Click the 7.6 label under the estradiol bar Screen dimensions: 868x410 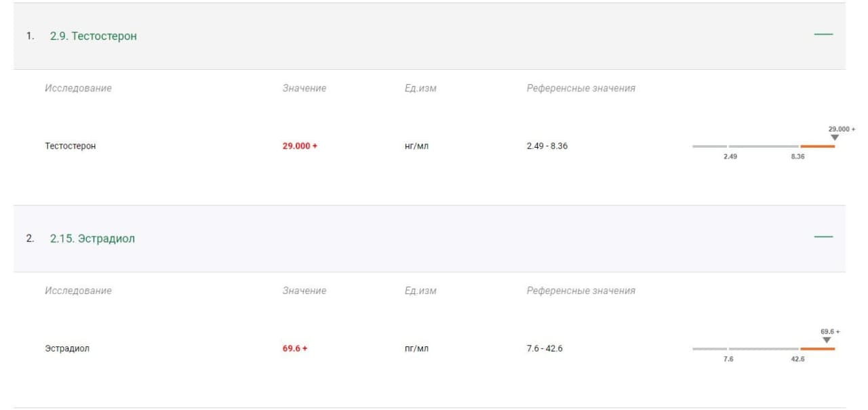pos(728,359)
